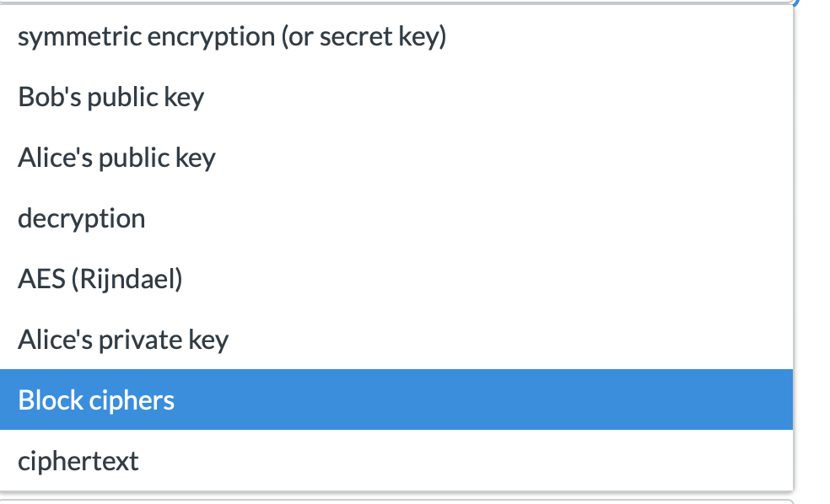Click the element edge below the dropdown
This screenshot has width=830, height=504.
[x=396, y=500]
